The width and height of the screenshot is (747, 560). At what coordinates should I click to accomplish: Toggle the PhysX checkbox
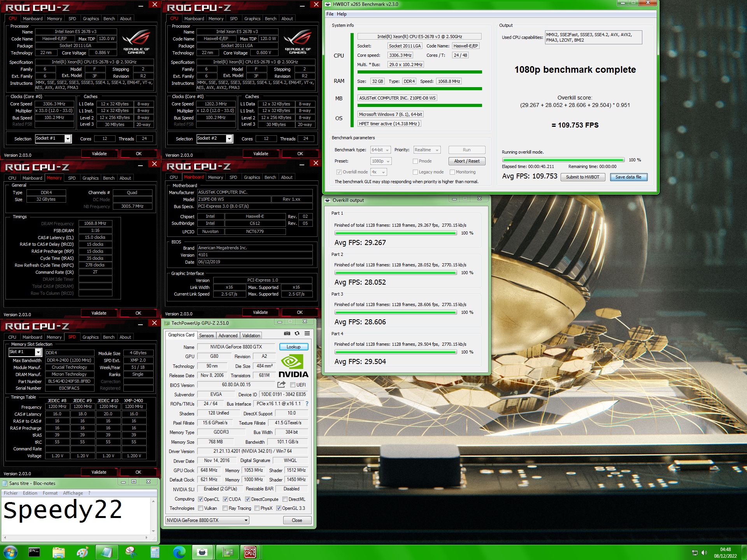coord(257,508)
